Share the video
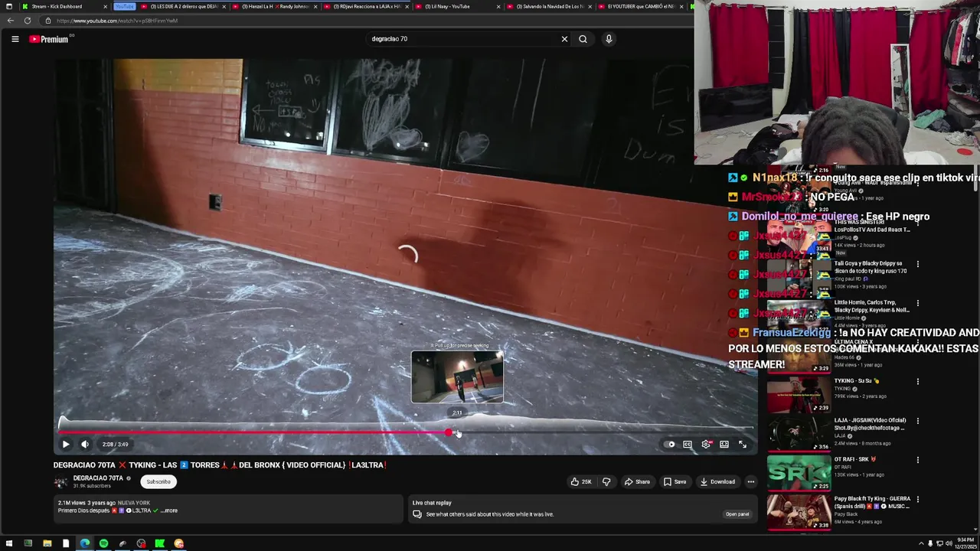 click(x=637, y=481)
